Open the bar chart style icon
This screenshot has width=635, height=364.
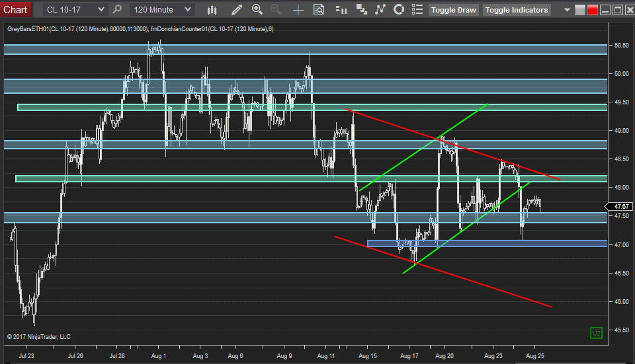tap(212, 10)
